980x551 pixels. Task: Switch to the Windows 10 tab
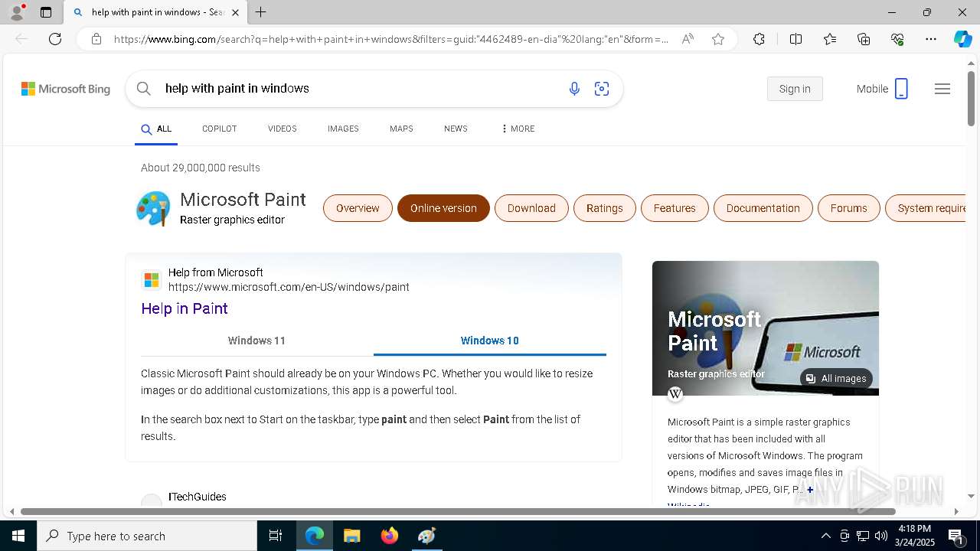click(490, 341)
